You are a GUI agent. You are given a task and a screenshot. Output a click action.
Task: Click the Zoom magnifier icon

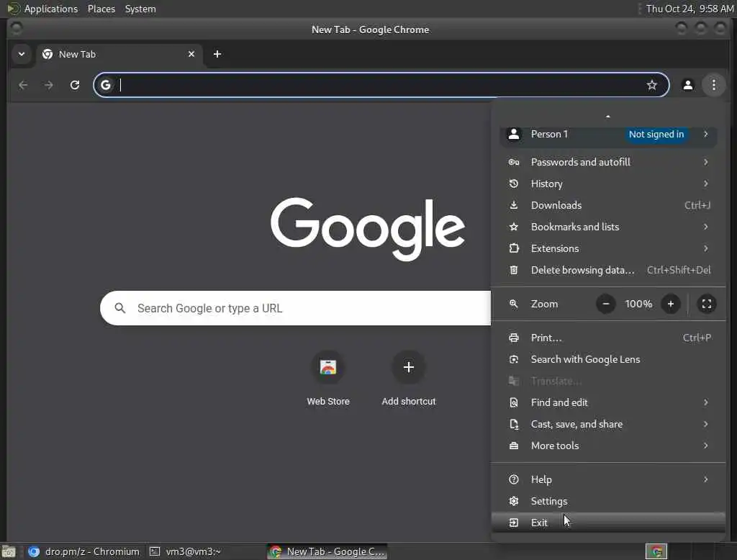[x=514, y=304]
